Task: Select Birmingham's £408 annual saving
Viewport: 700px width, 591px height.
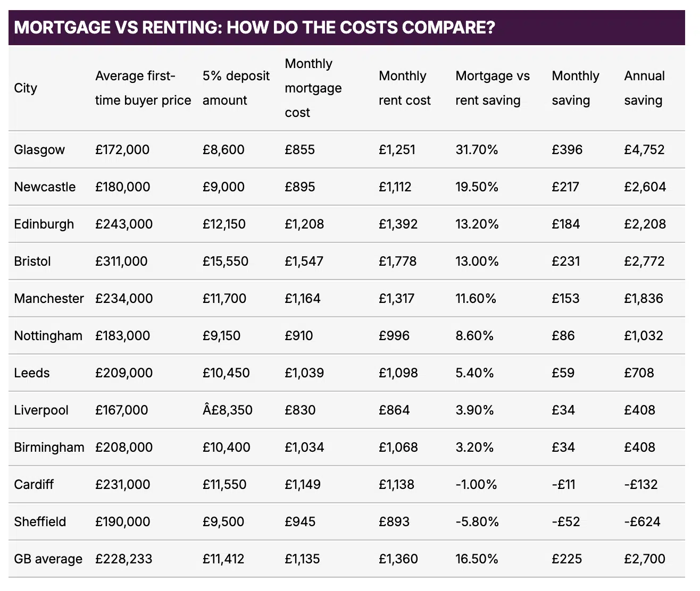Action: [639, 448]
